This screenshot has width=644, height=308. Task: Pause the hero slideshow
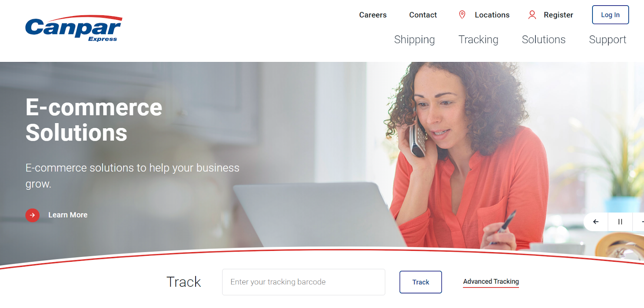620,222
